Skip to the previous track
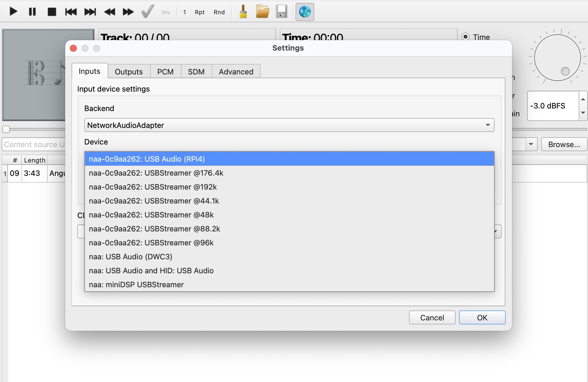Screen dimensions: 588x382 (71, 12)
